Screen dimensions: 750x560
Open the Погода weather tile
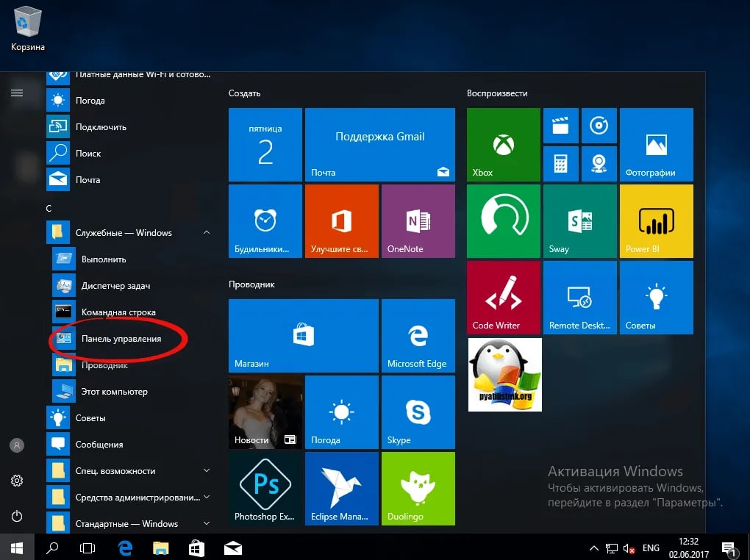coord(341,412)
